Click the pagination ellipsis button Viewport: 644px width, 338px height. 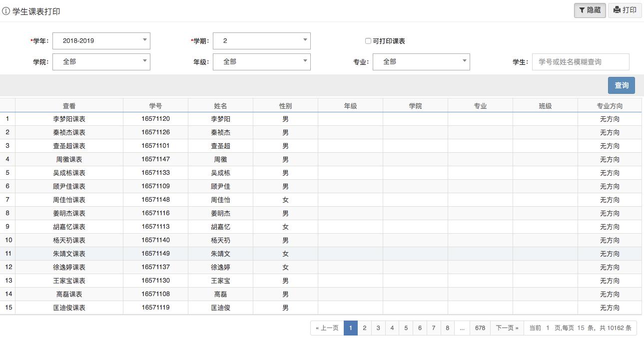[x=462, y=328]
